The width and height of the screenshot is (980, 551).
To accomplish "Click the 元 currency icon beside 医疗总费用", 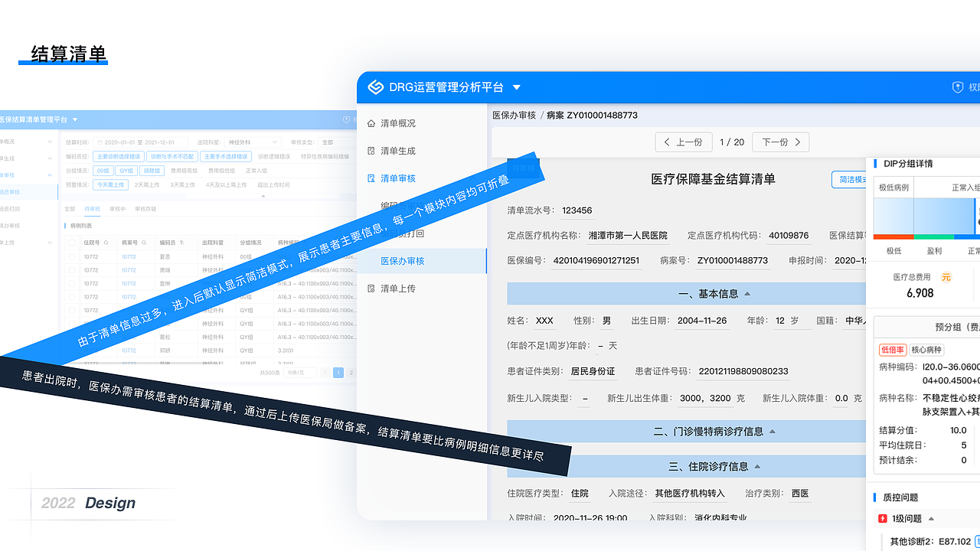I will pos(946,279).
